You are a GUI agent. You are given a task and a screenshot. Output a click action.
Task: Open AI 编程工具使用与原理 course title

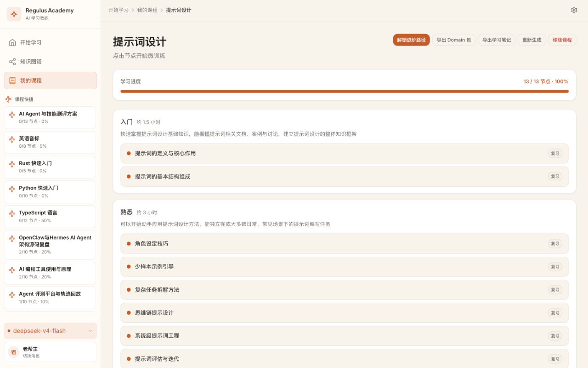coord(45,269)
